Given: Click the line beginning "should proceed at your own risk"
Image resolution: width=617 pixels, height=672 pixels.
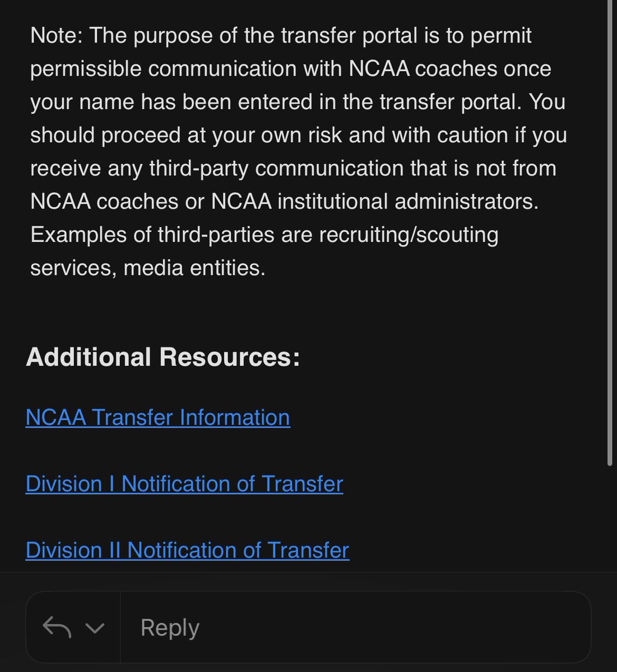Looking at the screenshot, I should (298, 135).
